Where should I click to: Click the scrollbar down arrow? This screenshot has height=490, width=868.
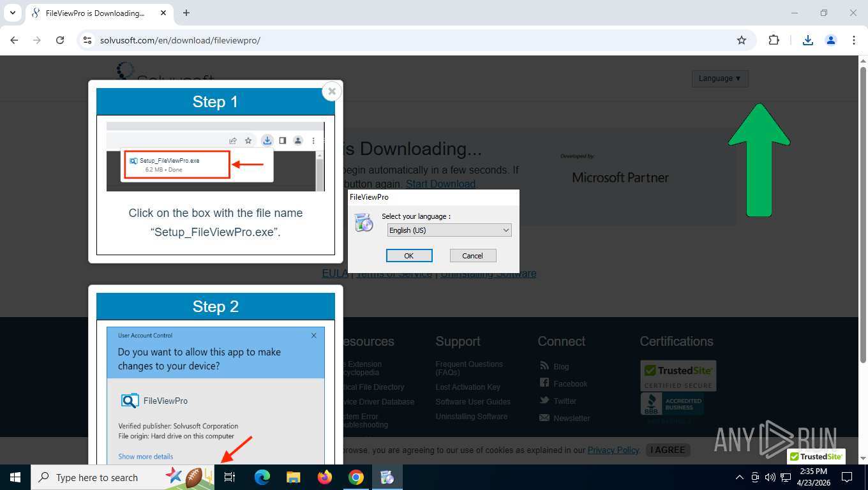coord(863,459)
